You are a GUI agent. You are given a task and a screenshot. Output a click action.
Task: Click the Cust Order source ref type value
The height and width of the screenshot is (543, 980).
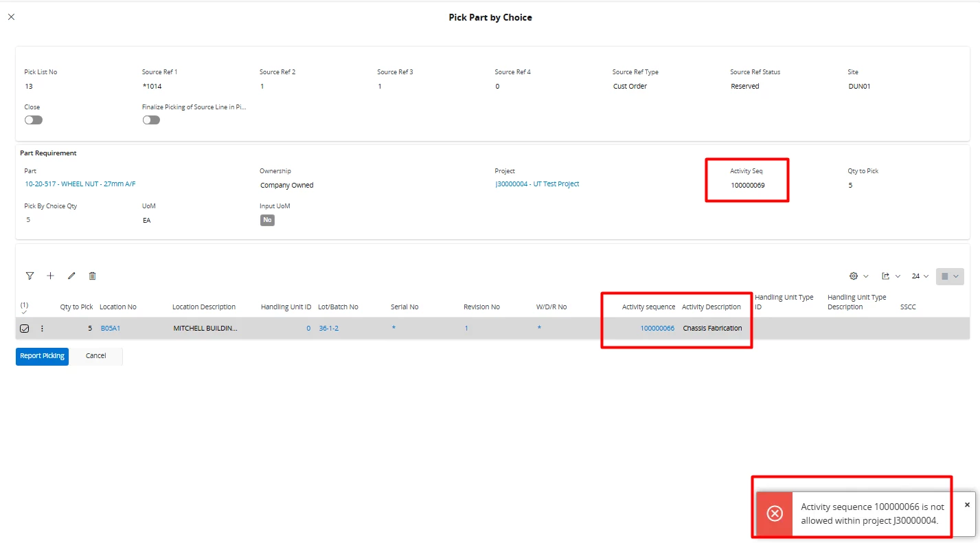630,87
